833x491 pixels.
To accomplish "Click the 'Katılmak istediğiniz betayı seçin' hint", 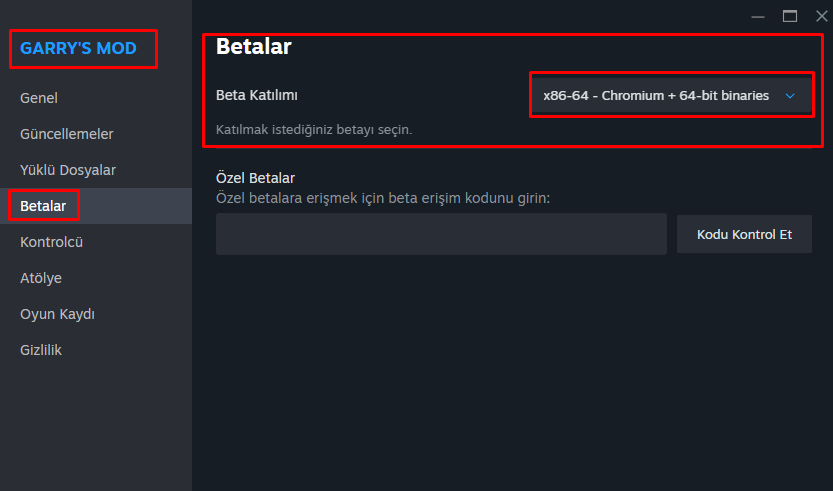I will [x=314, y=130].
